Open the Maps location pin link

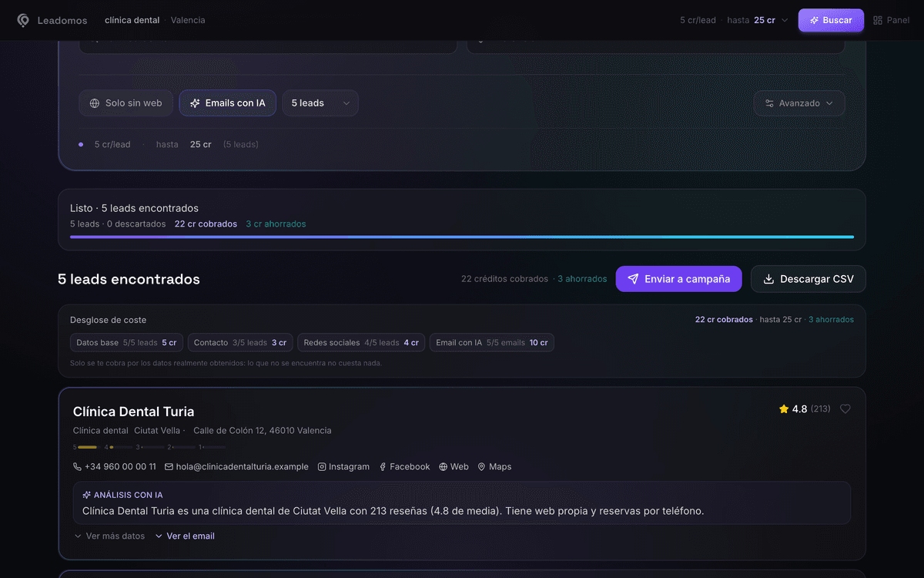[494, 467]
